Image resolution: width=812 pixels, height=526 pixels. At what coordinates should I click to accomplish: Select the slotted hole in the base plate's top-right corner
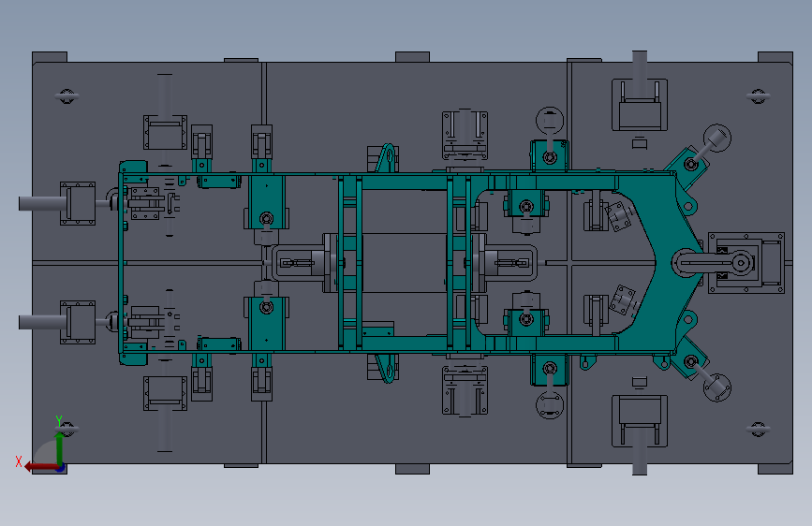pyautogui.click(x=758, y=96)
